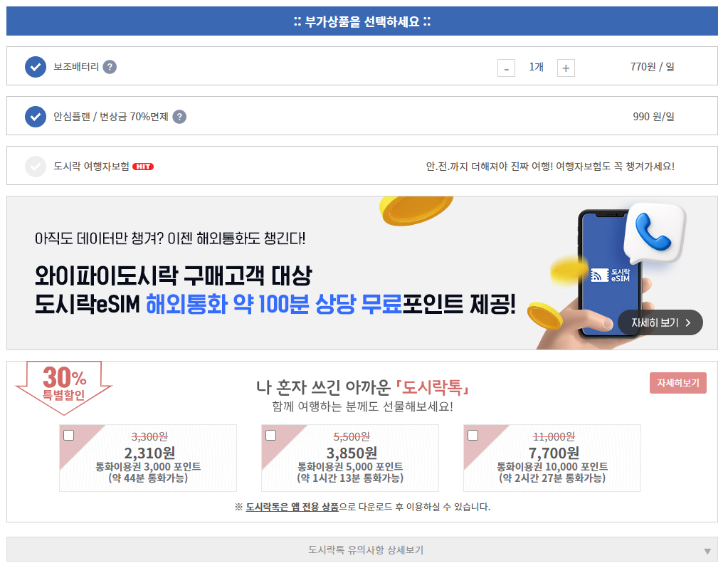Expand 도시락톡 유의사항 상세보기 section
Viewport: 728px width, 568px height.
coord(362,549)
